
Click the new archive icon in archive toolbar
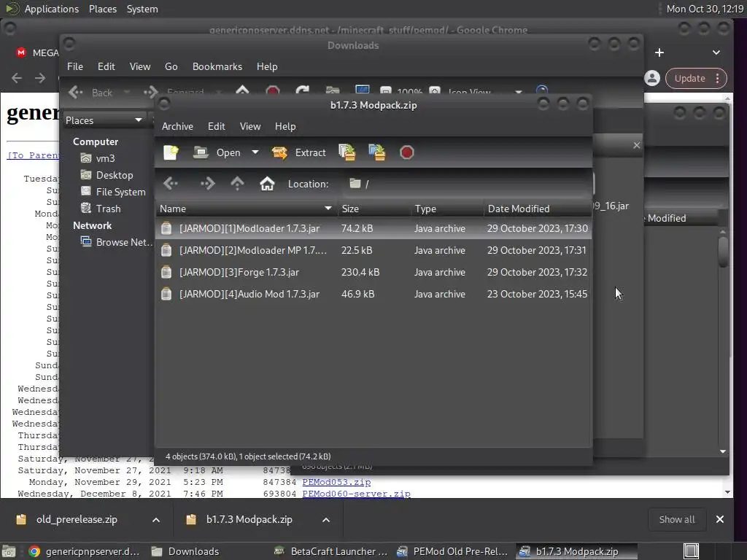coord(171,152)
